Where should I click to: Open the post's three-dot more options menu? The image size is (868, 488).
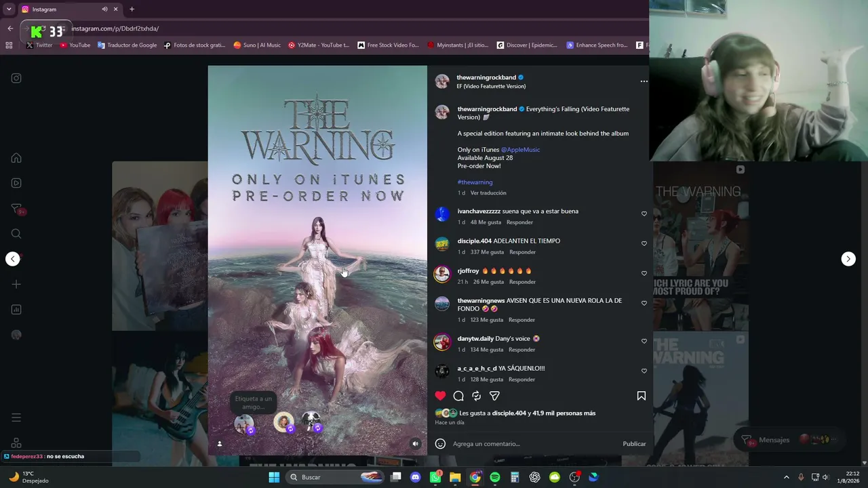tap(644, 81)
